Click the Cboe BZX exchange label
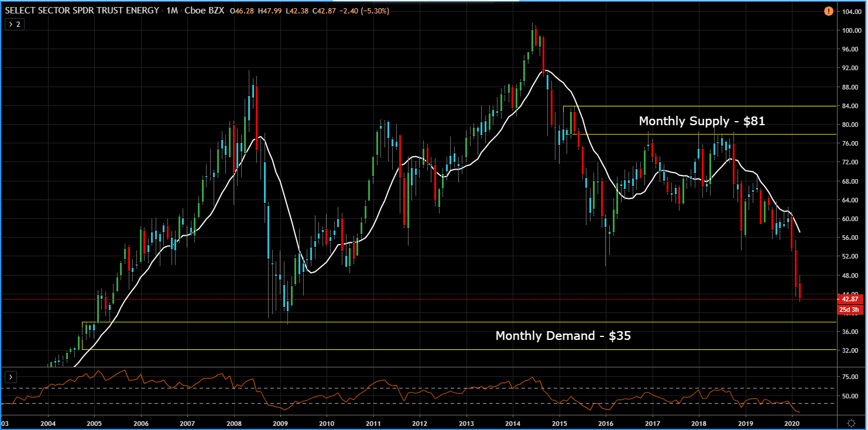Viewport: 868px width, 430px height. [204, 11]
